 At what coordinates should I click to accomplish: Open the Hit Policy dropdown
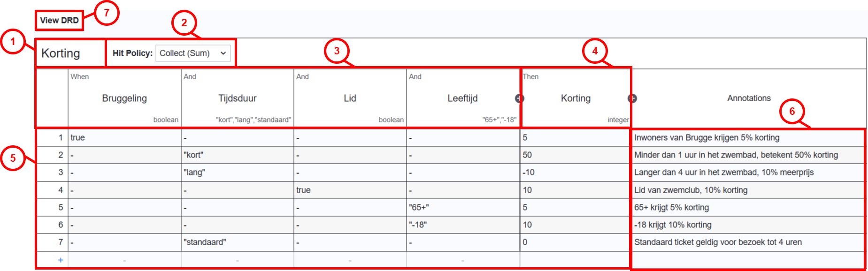[x=193, y=53]
